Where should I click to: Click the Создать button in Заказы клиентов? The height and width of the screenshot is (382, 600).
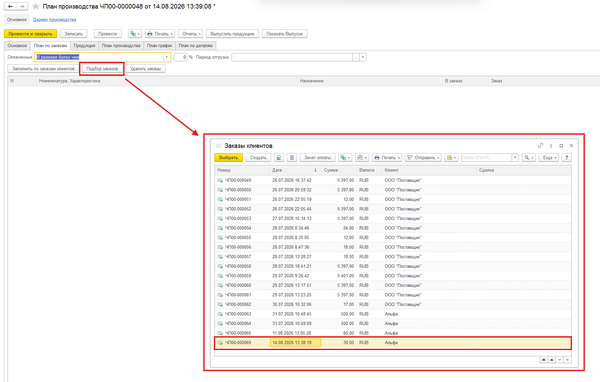click(258, 157)
